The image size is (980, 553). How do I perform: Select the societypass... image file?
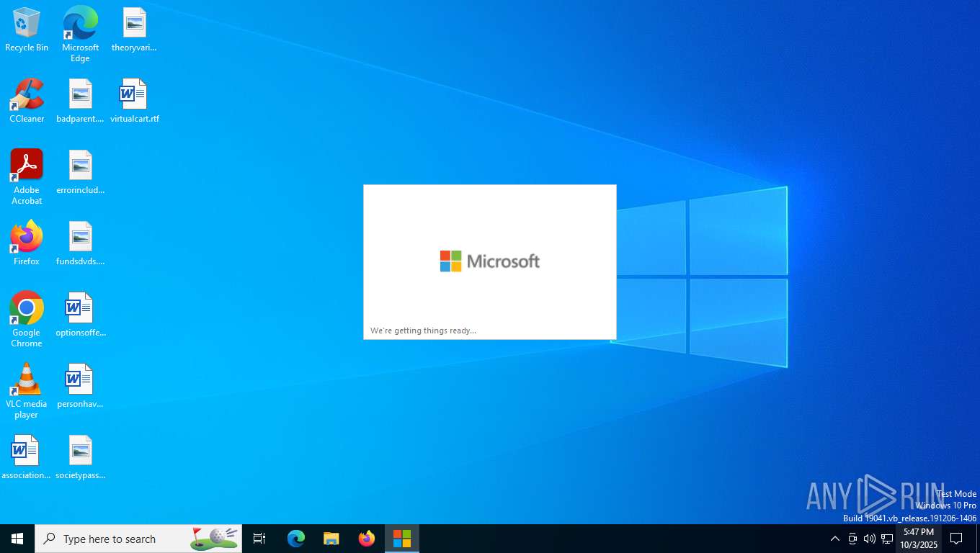(80, 457)
